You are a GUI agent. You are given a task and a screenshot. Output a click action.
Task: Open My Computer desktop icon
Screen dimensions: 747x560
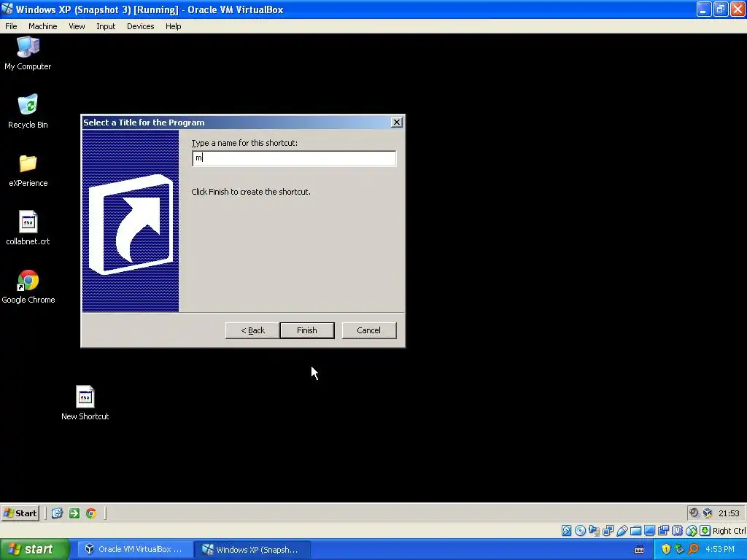click(x=28, y=53)
